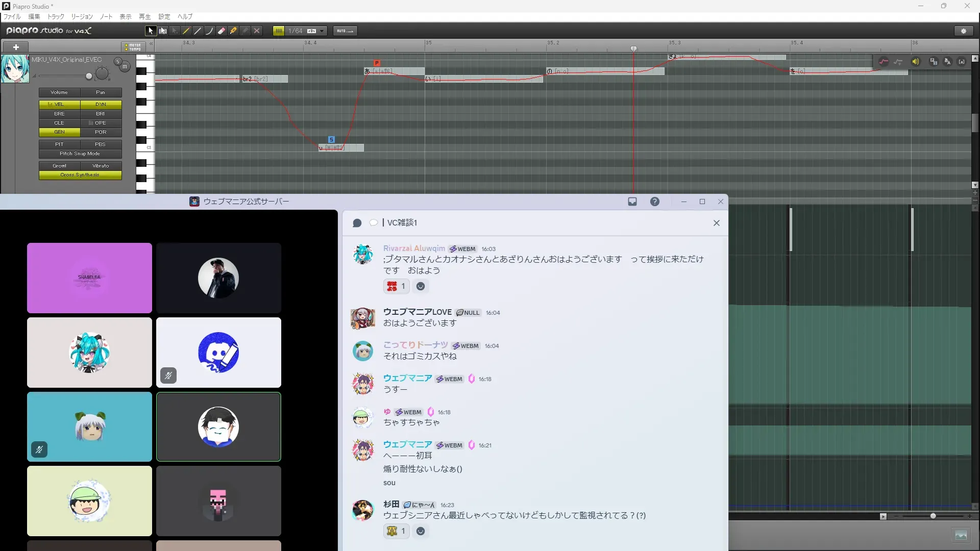Toggle the yellow grid snap button
980x551 pixels.
click(x=279, y=31)
